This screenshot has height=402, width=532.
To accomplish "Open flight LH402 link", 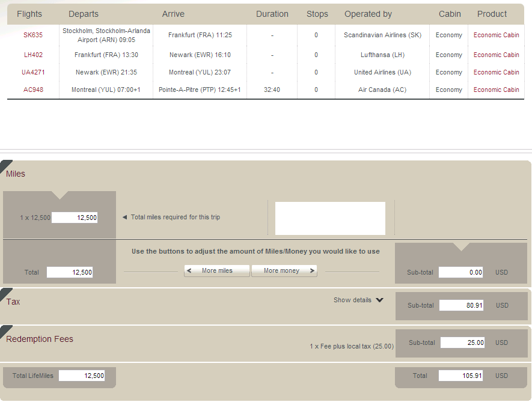I will pos(33,55).
